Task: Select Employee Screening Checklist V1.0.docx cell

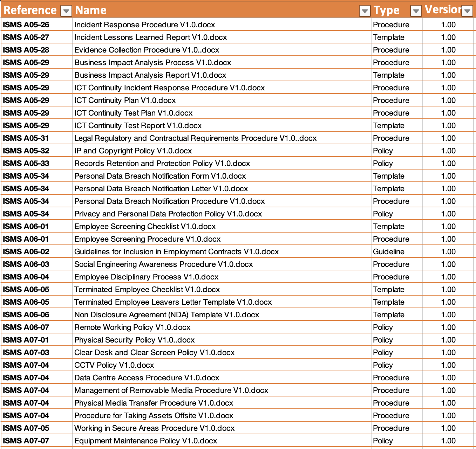Action: 222,227
